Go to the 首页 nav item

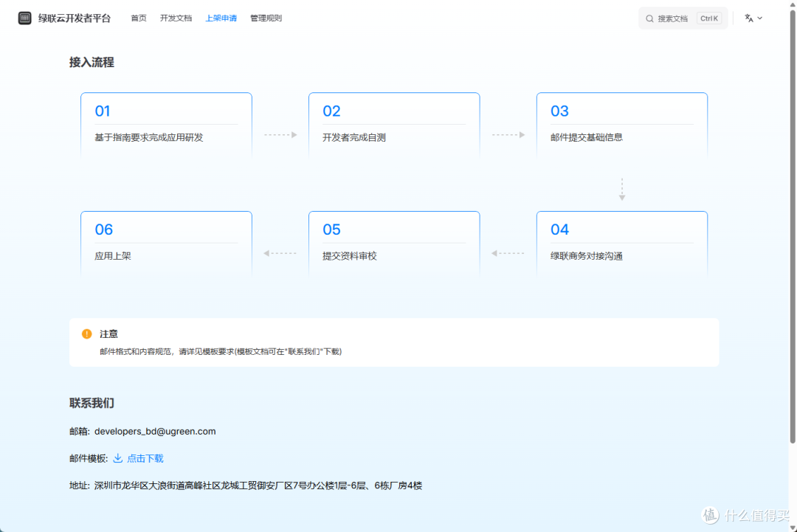[x=139, y=18]
